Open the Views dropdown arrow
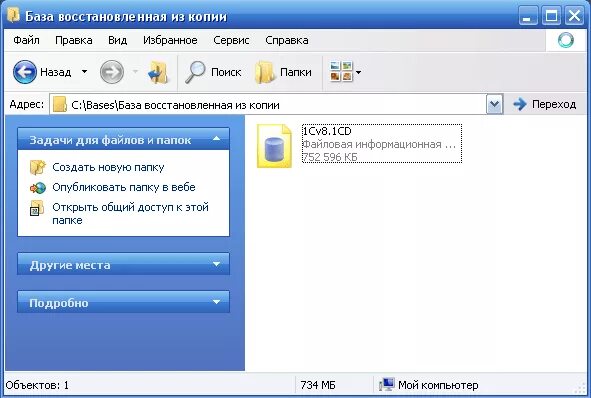The image size is (591, 398). click(359, 72)
